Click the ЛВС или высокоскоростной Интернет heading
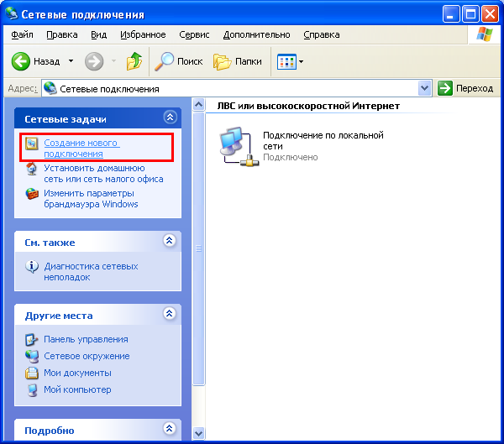 pyautogui.click(x=308, y=106)
